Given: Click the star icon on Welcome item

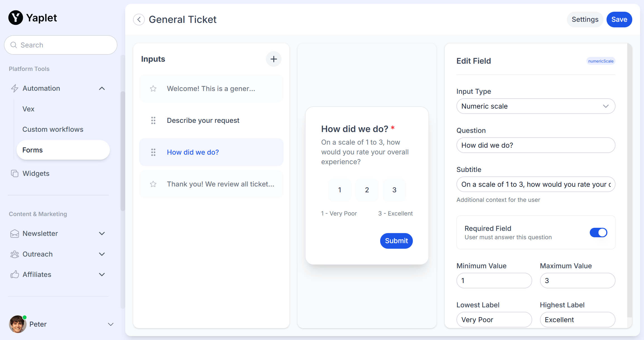Looking at the screenshot, I should 153,89.
